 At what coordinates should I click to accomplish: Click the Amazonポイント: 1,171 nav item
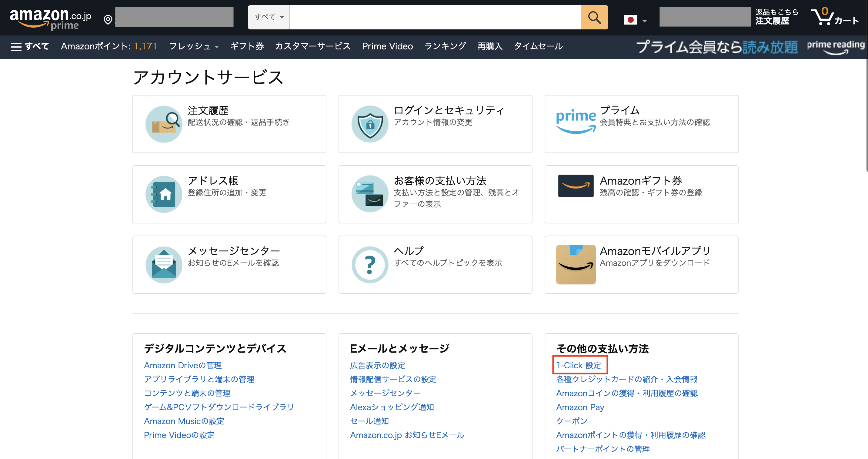click(x=109, y=46)
